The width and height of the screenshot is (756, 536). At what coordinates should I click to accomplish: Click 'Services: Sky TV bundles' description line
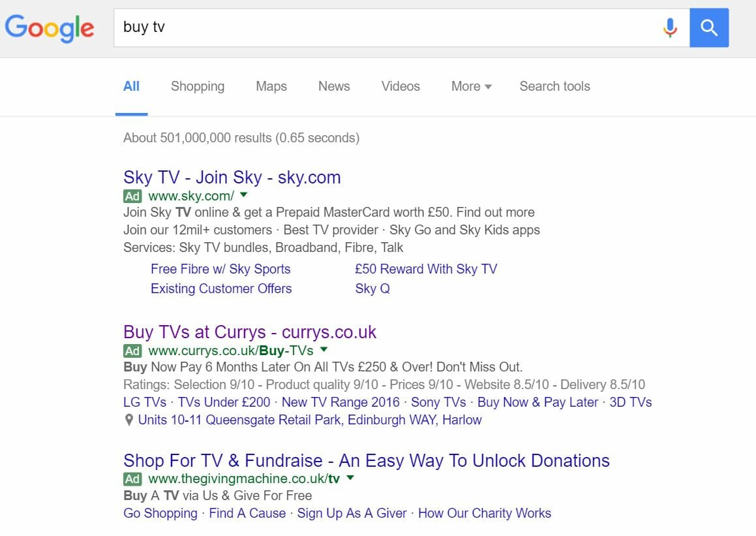point(264,248)
